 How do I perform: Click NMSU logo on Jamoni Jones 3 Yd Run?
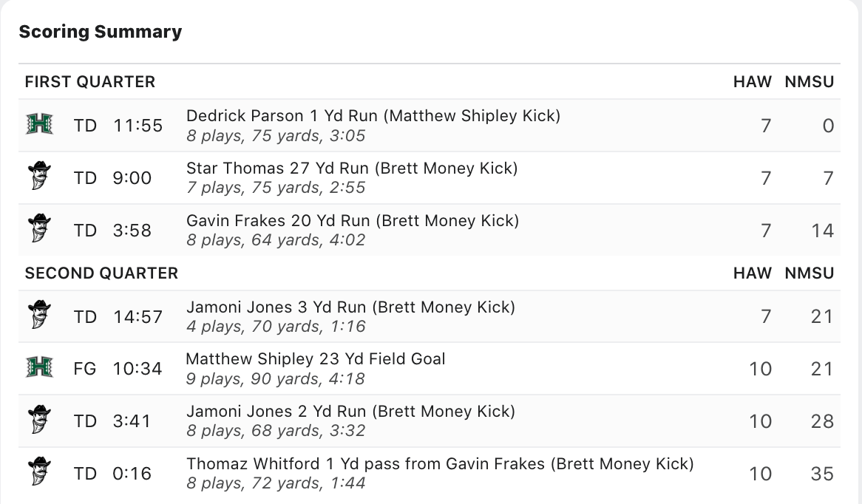39,314
